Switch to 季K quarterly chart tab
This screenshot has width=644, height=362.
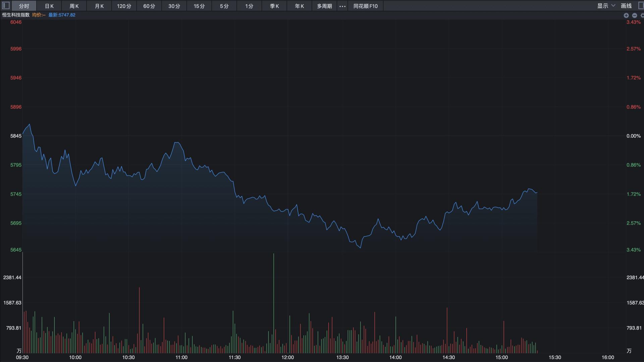coord(274,6)
